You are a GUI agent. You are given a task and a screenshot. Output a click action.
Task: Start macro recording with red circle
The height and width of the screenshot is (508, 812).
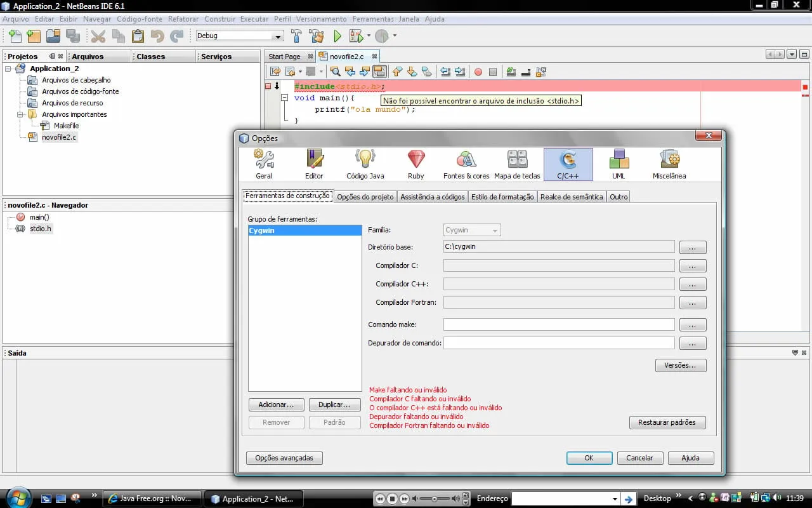pos(478,72)
